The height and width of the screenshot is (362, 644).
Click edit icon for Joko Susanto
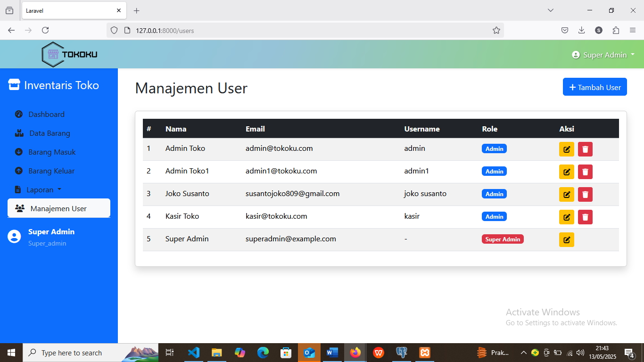[x=566, y=194]
